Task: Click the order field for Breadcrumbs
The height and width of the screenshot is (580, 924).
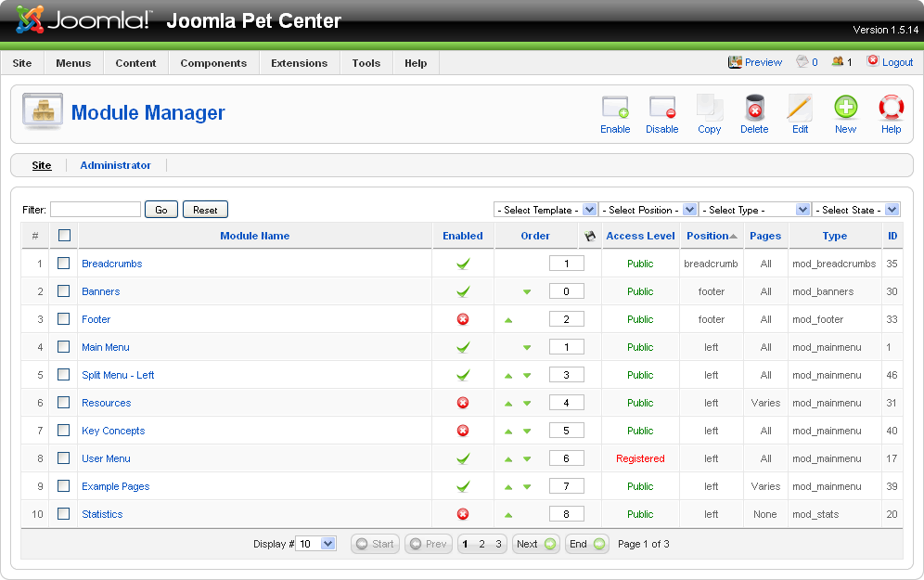Action: [x=566, y=264]
